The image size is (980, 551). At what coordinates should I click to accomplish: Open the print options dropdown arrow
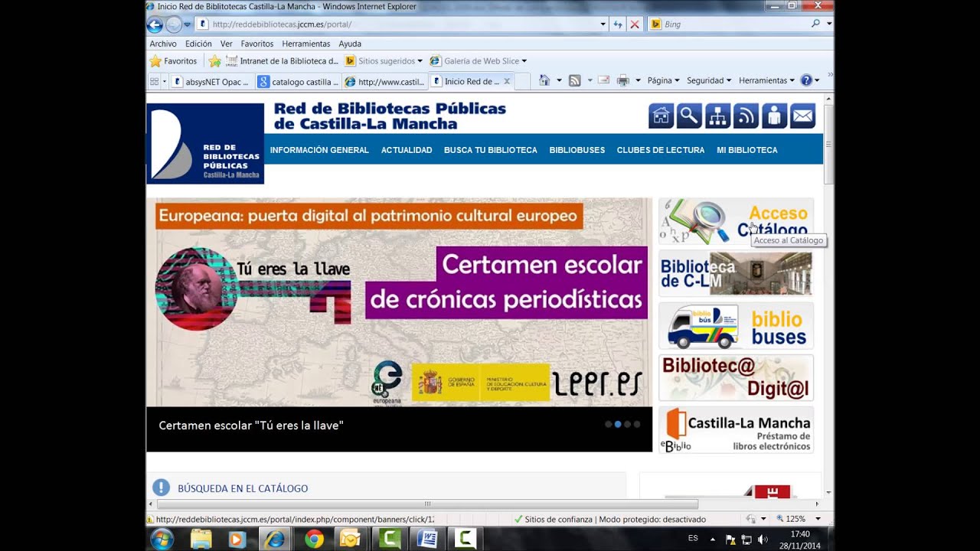[638, 80]
